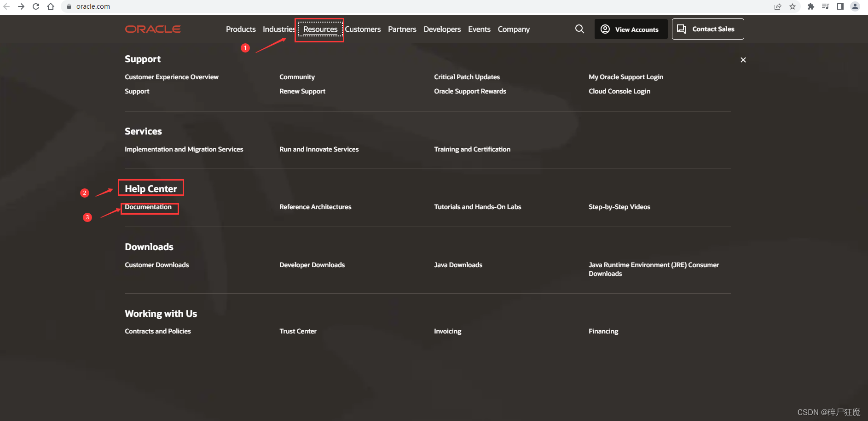Open the Company menu
Screen dimensions: 868x421
[514, 29]
